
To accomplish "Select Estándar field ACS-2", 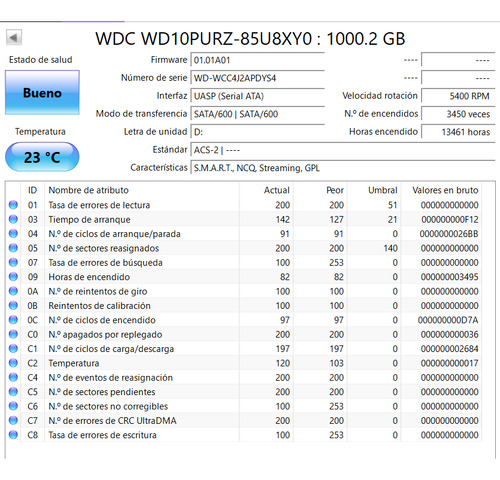I will pyautogui.click(x=343, y=150).
